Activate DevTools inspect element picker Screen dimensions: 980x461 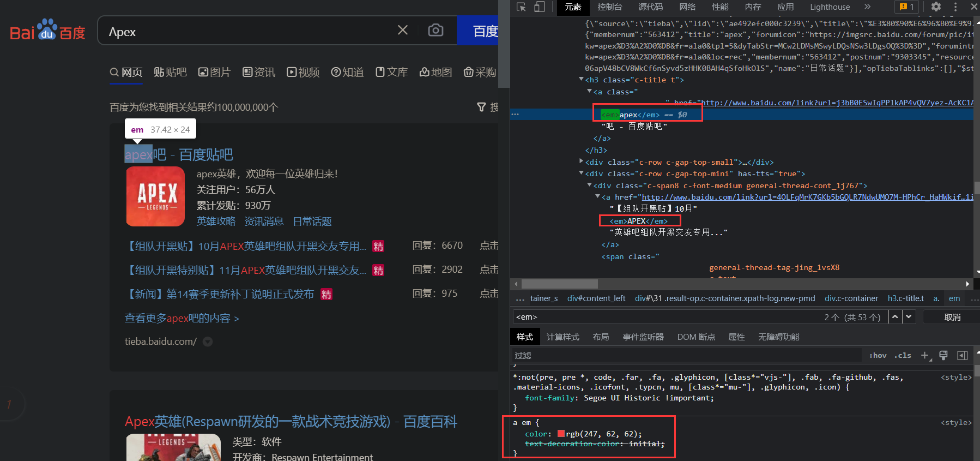(x=521, y=7)
